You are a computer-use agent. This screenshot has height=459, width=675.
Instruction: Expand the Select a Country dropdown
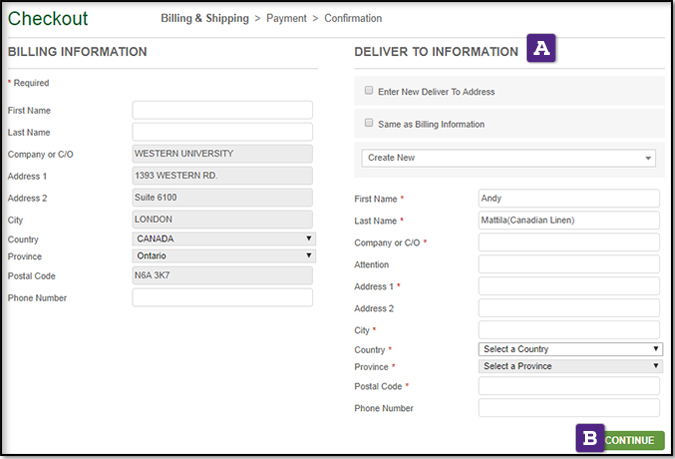coord(570,349)
